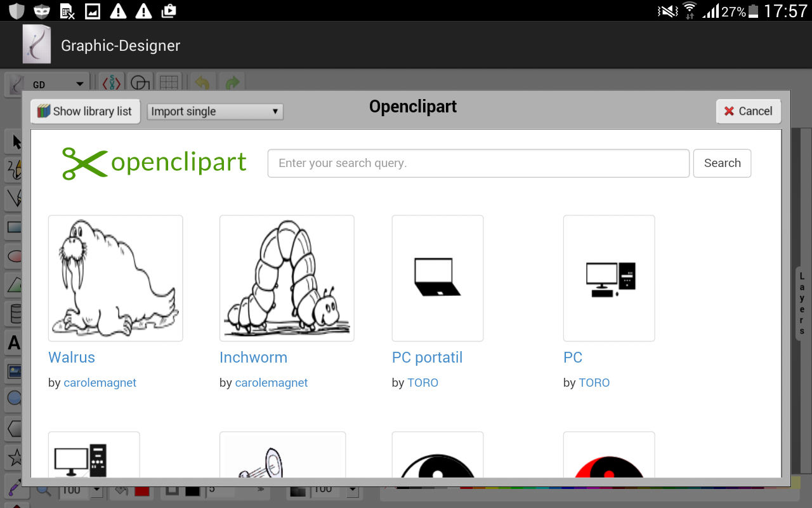Toggle the grid view icon

[168, 83]
